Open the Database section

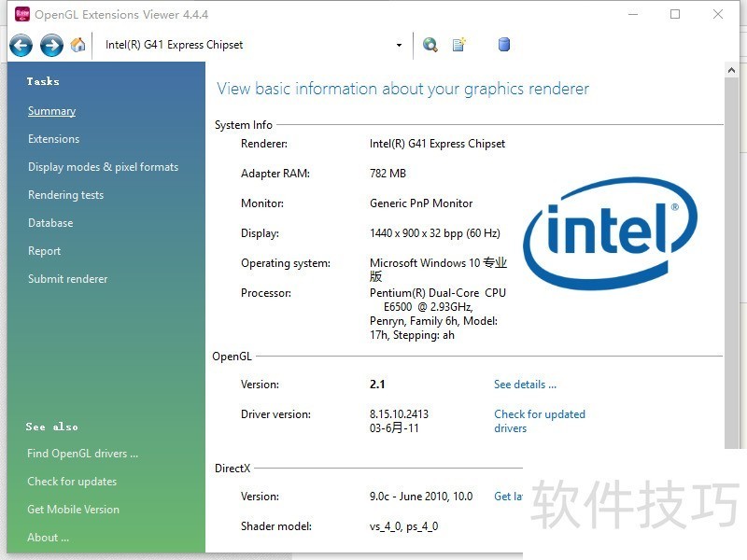(x=50, y=223)
